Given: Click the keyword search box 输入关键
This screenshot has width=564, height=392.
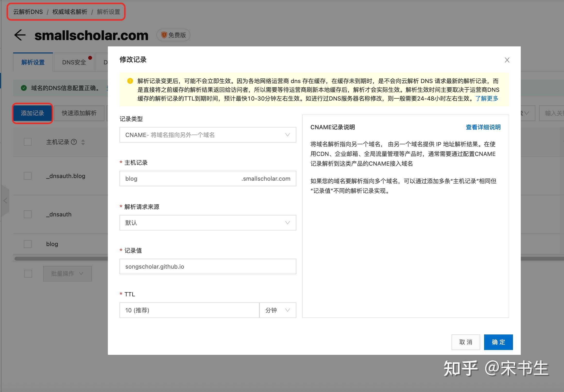Looking at the screenshot, I should pyautogui.click(x=552, y=113).
